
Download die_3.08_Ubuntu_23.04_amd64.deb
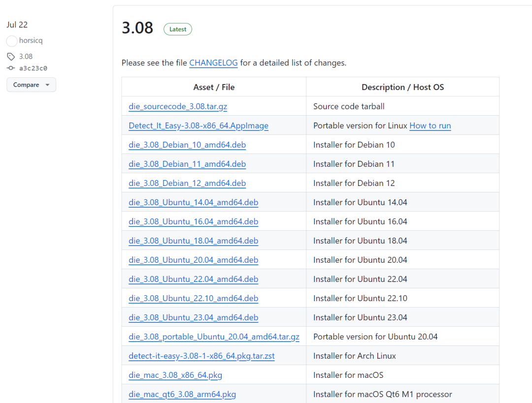[x=194, y=317]
